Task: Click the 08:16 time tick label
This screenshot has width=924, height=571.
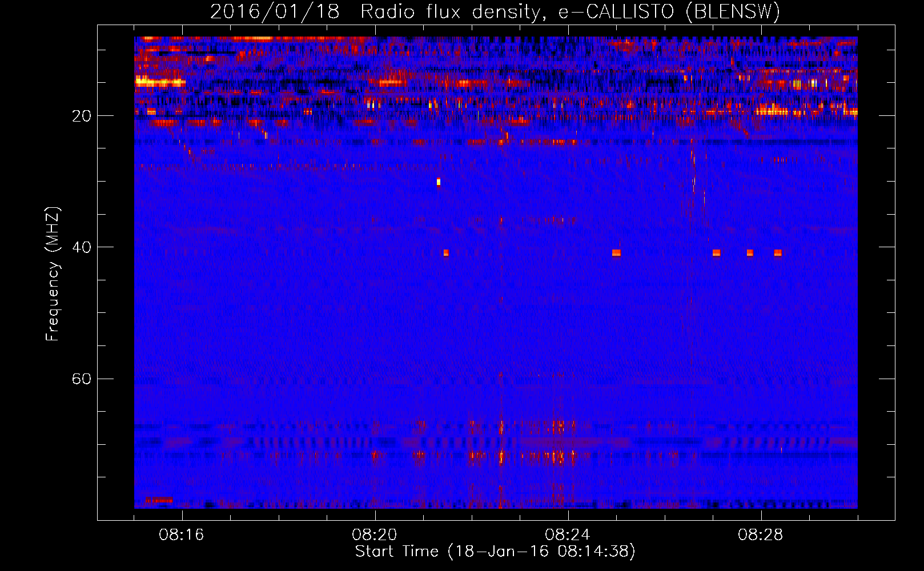Action: coord(182,535)
